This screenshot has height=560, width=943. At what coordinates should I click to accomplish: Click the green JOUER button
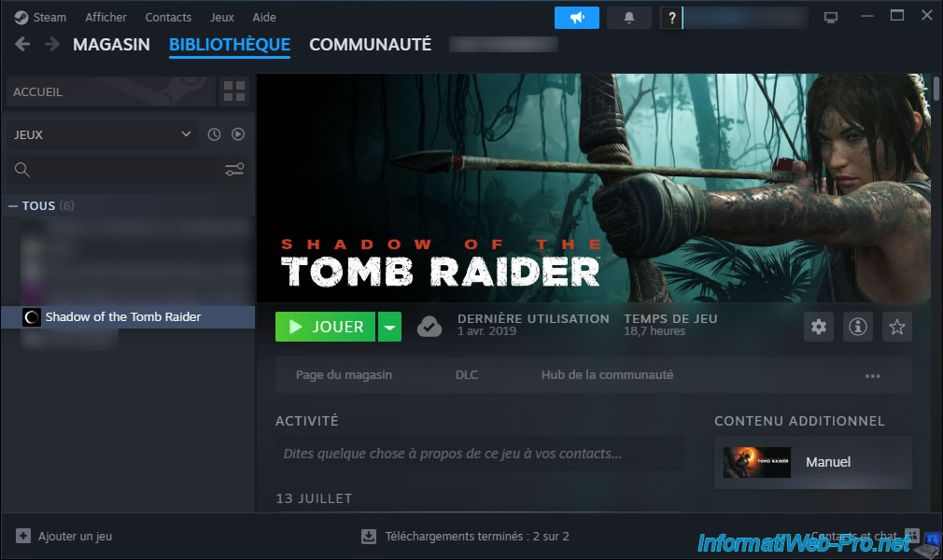(325, 327)
